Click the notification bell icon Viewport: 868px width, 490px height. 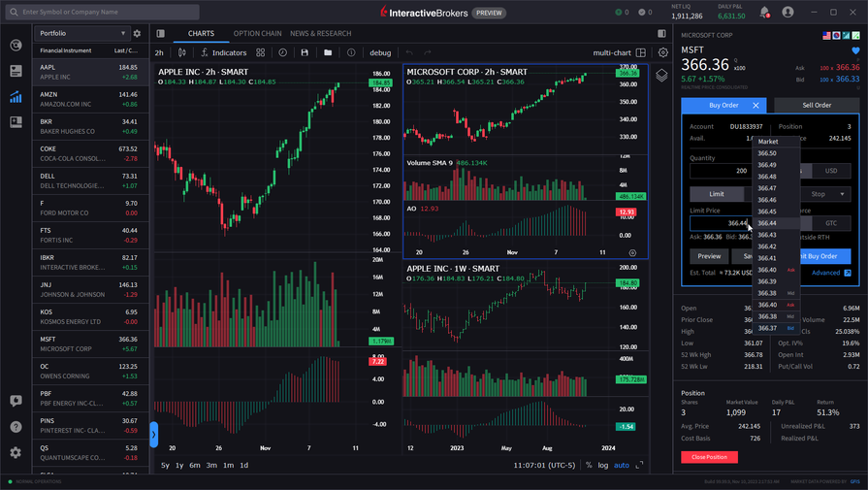(x=764, y=13)
